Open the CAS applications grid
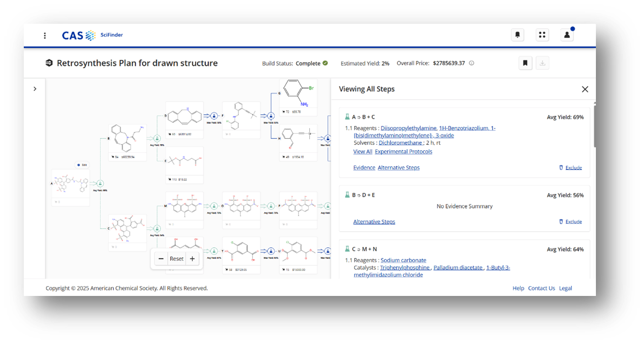 [542, 35]
